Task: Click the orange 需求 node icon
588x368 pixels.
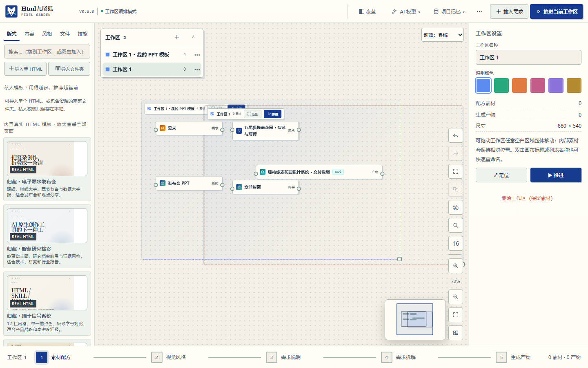Action: click(163, 128)
